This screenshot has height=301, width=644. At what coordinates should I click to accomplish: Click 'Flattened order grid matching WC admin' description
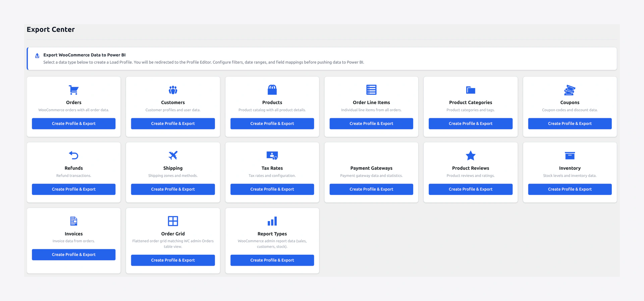pos(173,244)
